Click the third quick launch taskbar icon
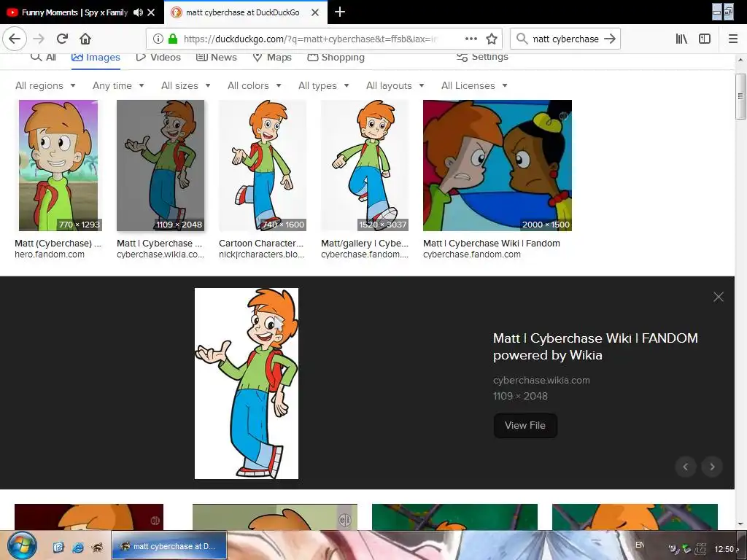Screen dimensions: 747x560 (x=97, y=547)
